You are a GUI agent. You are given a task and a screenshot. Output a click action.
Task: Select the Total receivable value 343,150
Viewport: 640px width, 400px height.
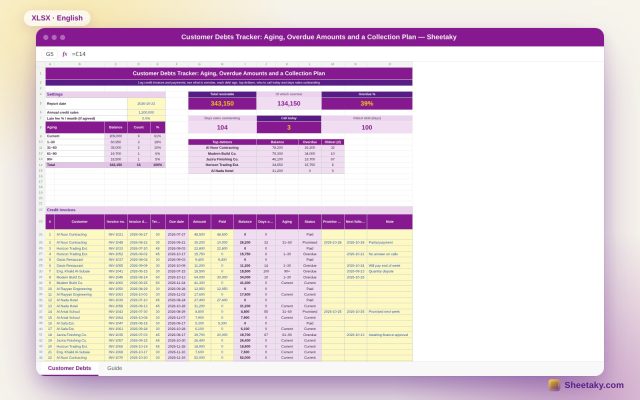coord(222,104)
